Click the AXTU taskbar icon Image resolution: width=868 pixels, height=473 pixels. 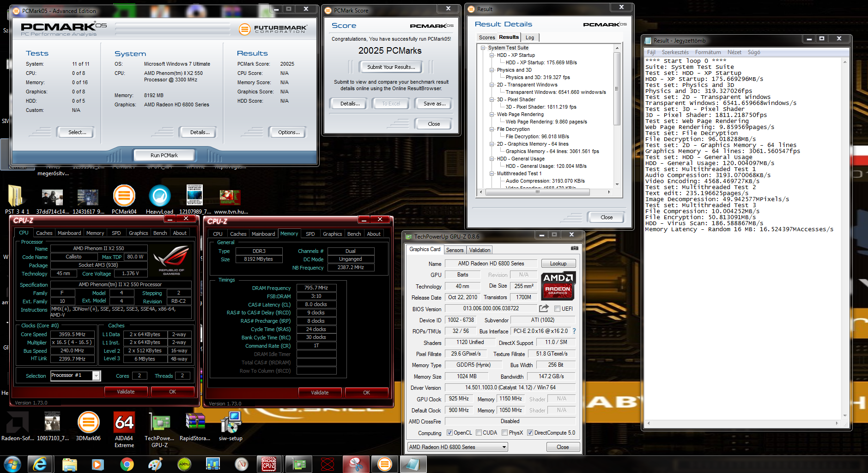click(x=184, y=464)
